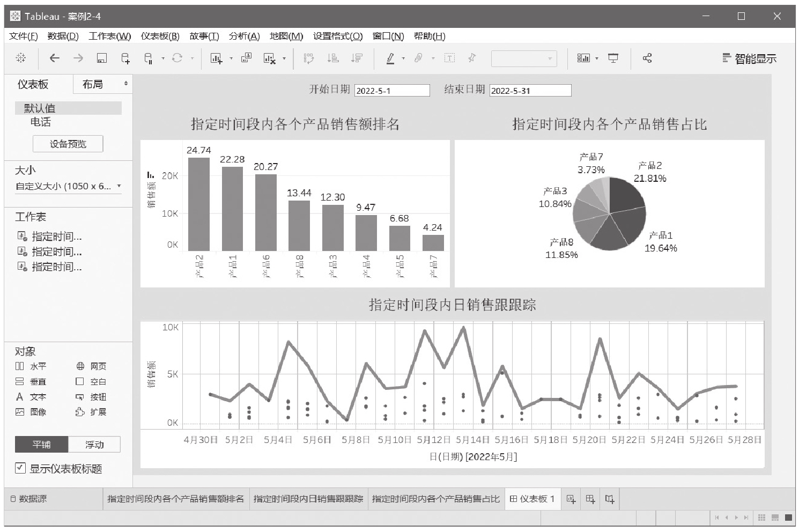The width and height of the screenshot is (799, 532).
Task: Click the 智能显示 button
Action: [749, 58]
